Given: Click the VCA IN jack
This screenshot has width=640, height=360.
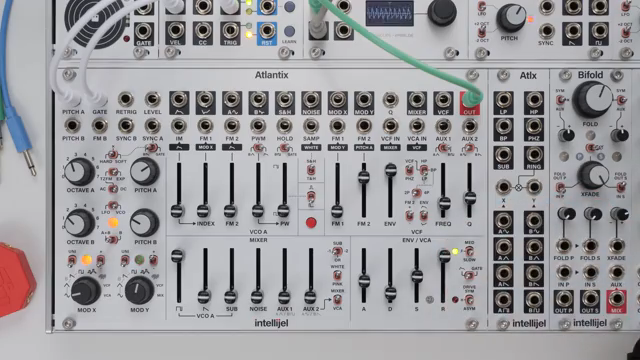Looking at the screenshot, I should (x=417, y=126).
